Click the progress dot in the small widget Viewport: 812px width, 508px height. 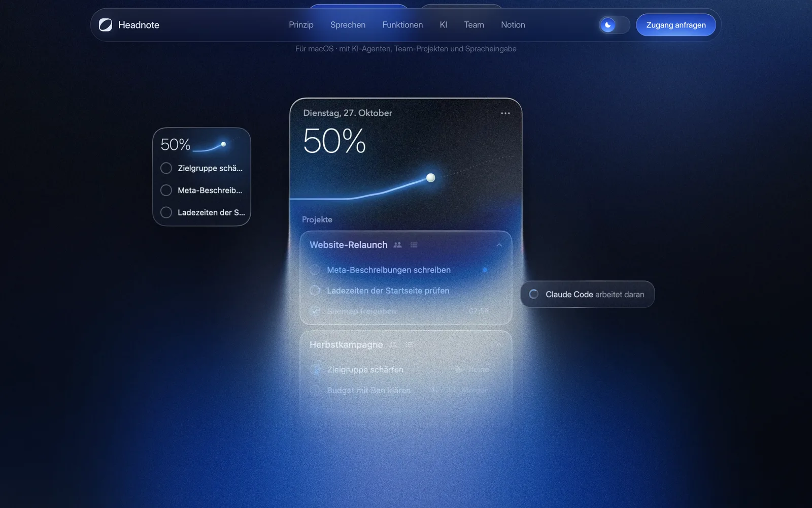223,144
